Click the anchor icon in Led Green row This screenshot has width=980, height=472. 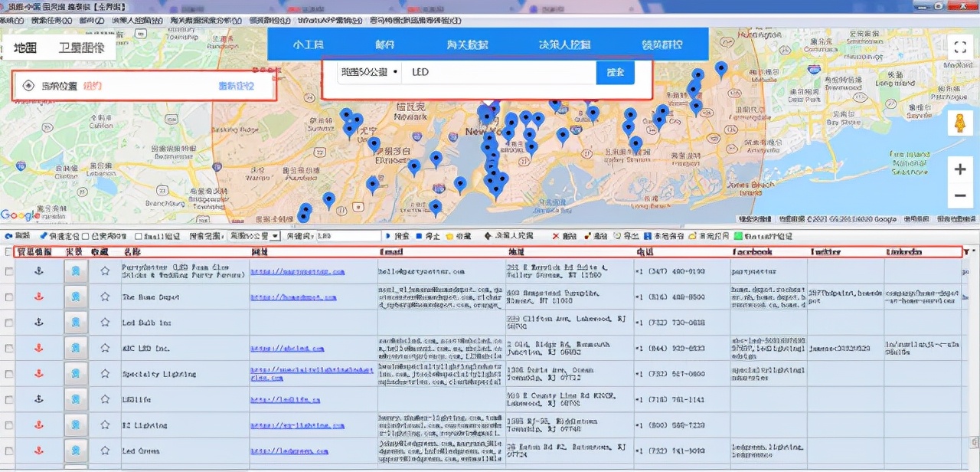[x=39, y=451]
